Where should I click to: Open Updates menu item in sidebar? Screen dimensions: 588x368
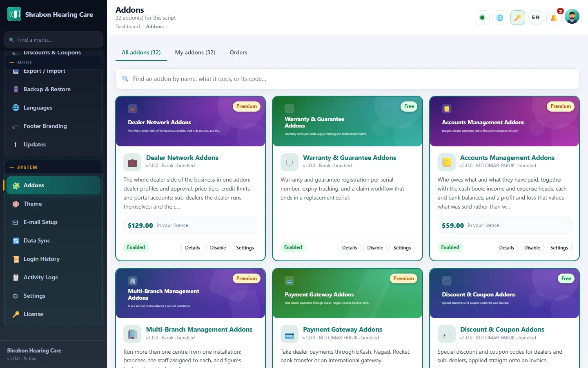click(x=53, y=144)
